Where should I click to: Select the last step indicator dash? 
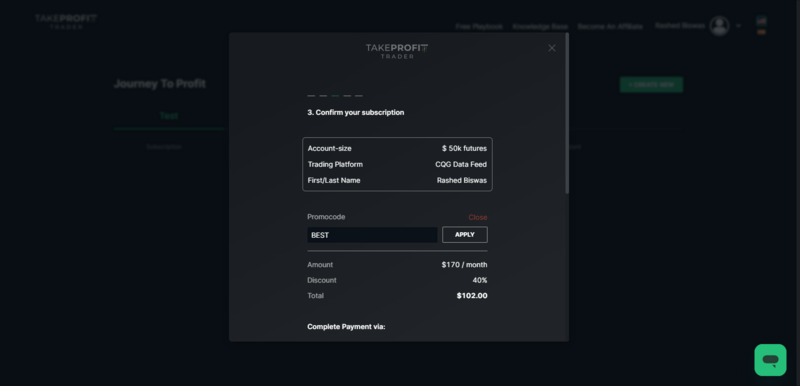point(359,95)
